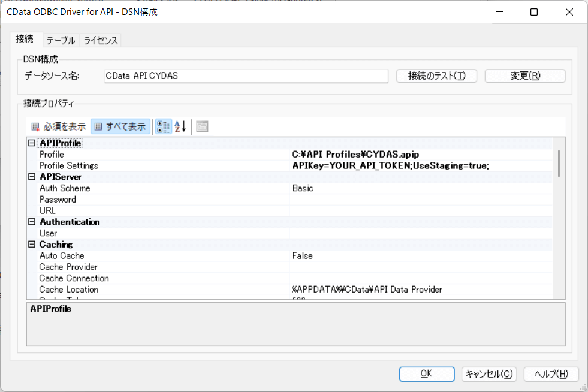Click the Basic auth scheme value
Image resolution: width=588 pixels, height=392 pixels.
[x=303, y=188]
